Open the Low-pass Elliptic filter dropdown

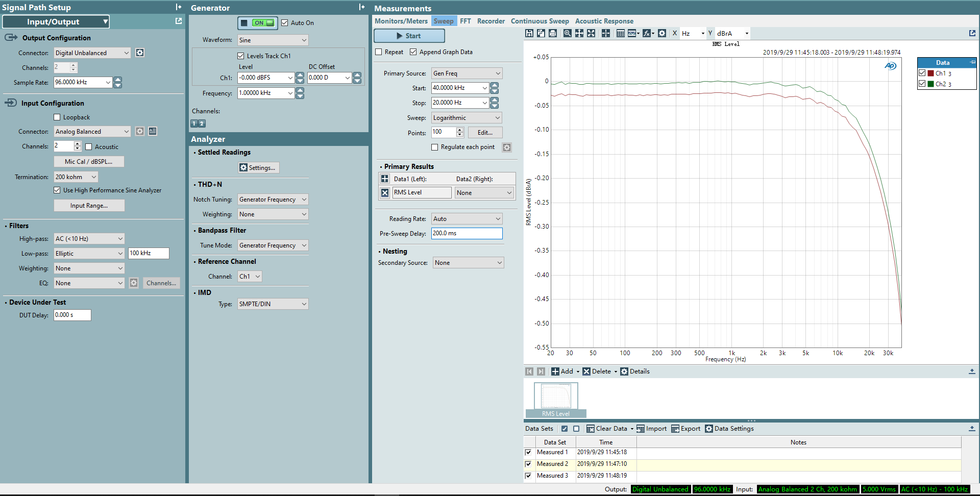(x=89, y=253)
